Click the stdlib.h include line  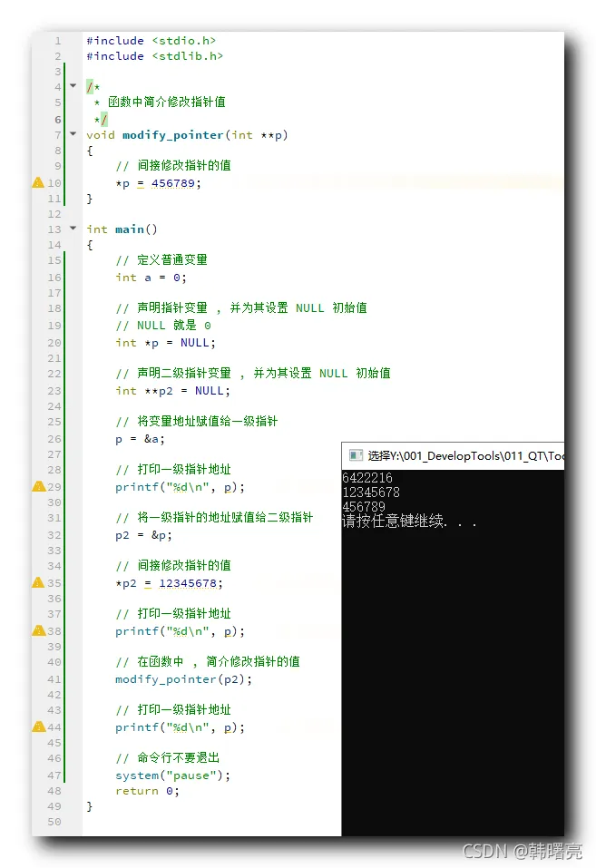click(x=154, y=56)
